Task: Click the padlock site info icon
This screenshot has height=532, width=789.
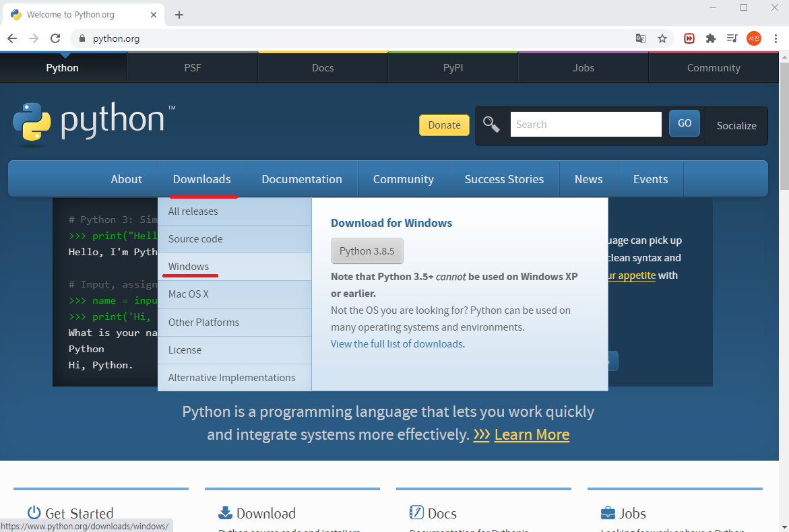Action: tap(82, 38)
